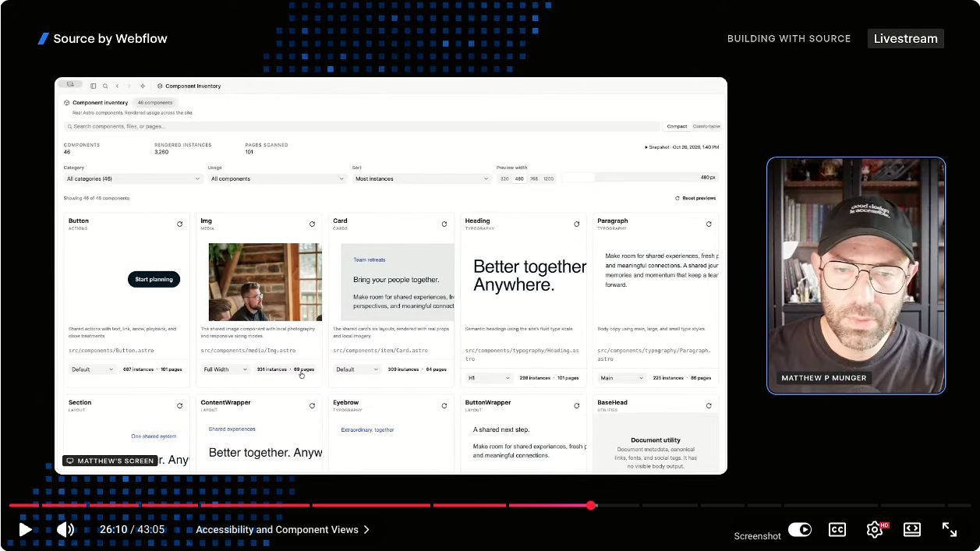This screenshot has height=551, width=980.
Task: Set preview width to 320
Action: tap(504, 178)
